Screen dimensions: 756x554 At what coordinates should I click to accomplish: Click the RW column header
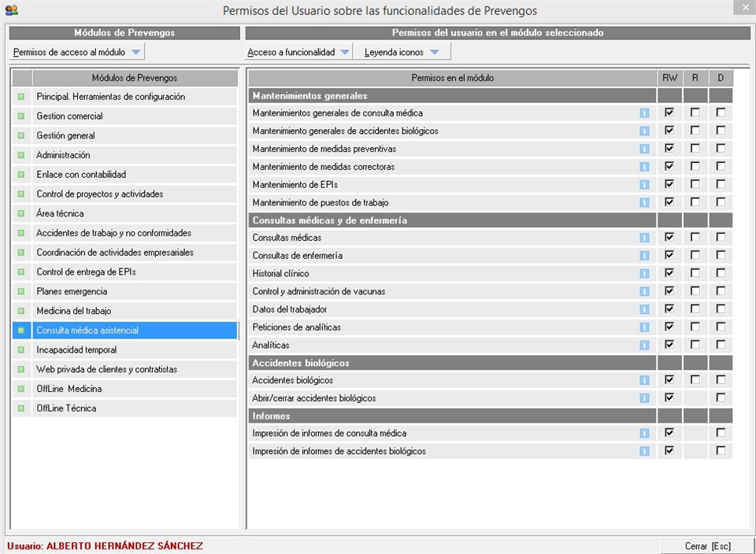tap(669, 78)
